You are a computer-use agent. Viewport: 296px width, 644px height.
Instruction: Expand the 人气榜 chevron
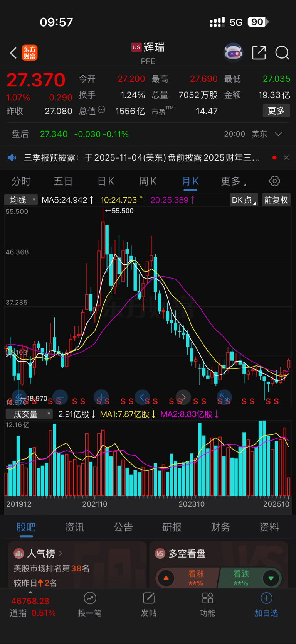pos(61,553)
